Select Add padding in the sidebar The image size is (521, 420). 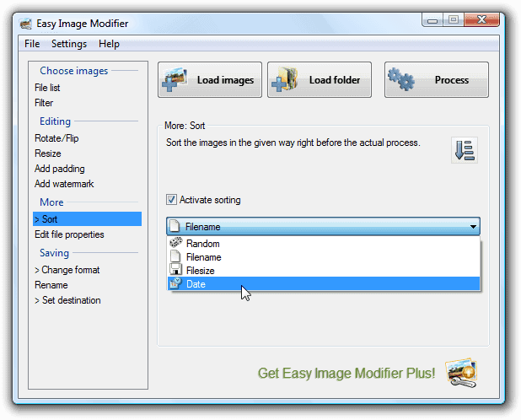tap(60, 169)
